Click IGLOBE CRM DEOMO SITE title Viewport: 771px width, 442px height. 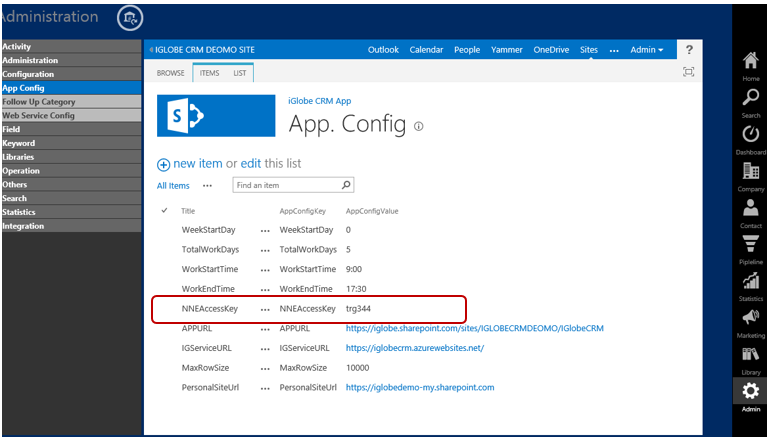tap(205, 50)
